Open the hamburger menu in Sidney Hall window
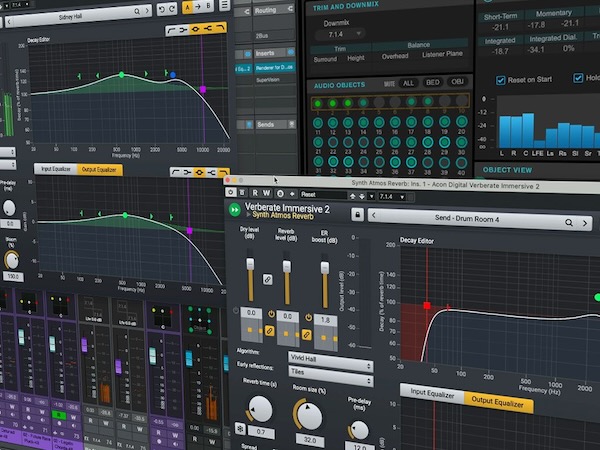600x450 pixels. (x=224, y=5)
